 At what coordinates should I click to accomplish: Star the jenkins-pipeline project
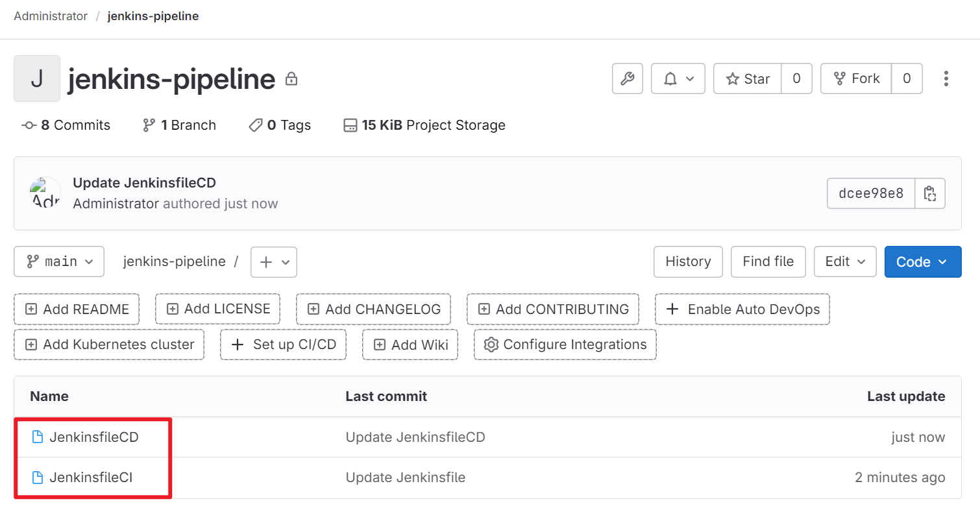748,79
